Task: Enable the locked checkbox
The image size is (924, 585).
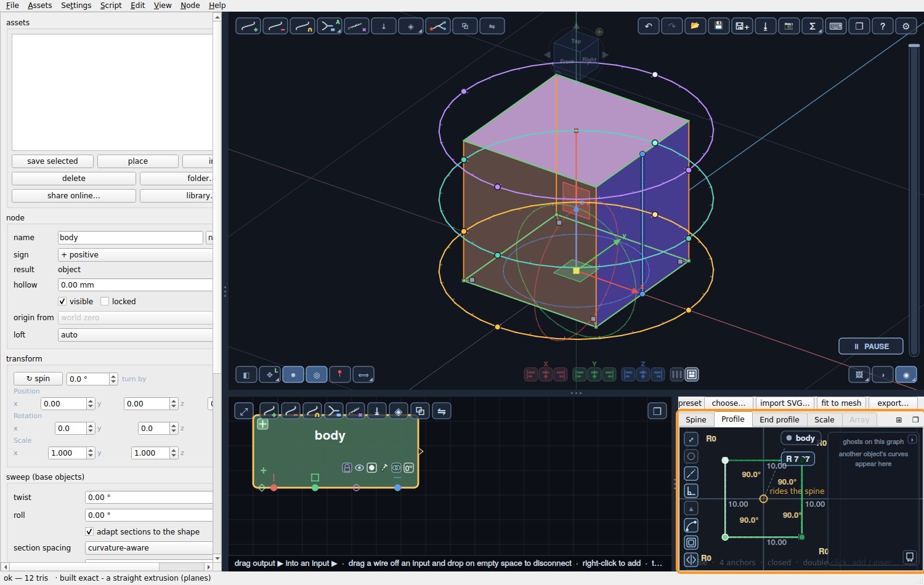Action: pyautogui.click(x=105, y=301)
